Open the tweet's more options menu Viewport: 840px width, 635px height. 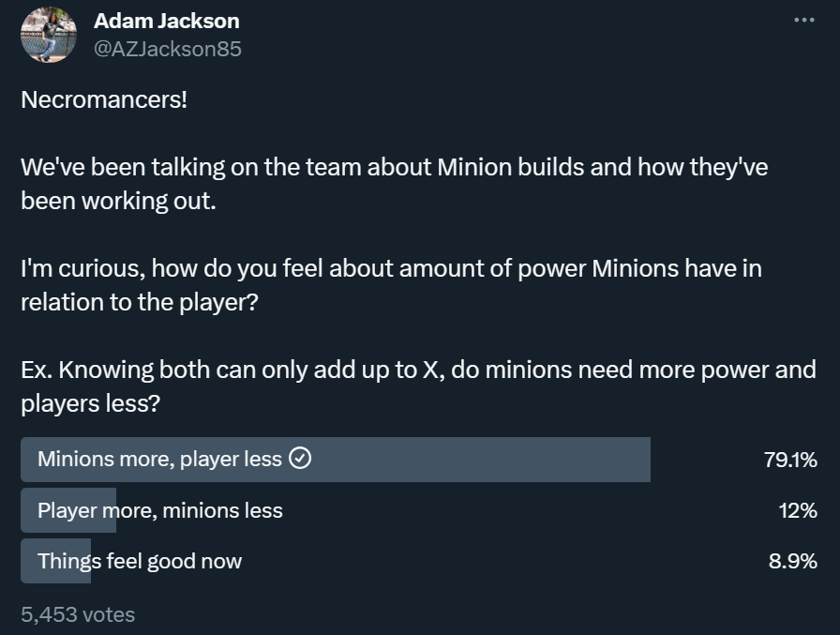pyautogui.click(x=804, y=20)
